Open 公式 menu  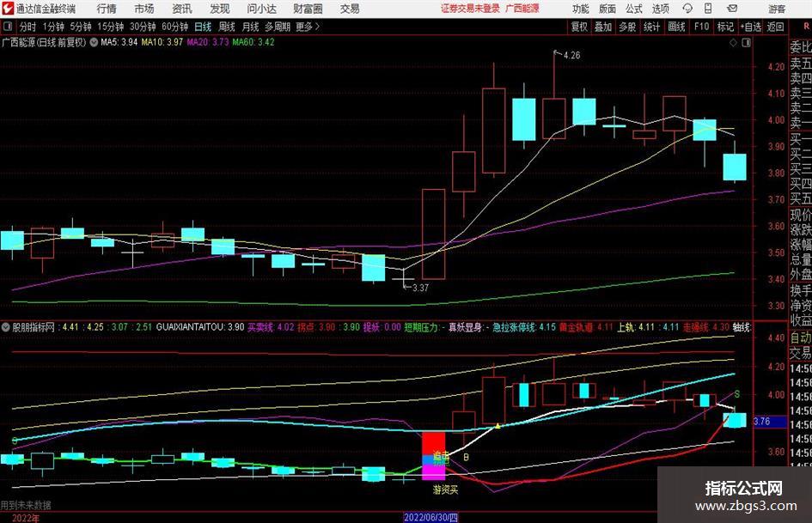[x=633, y=9]
